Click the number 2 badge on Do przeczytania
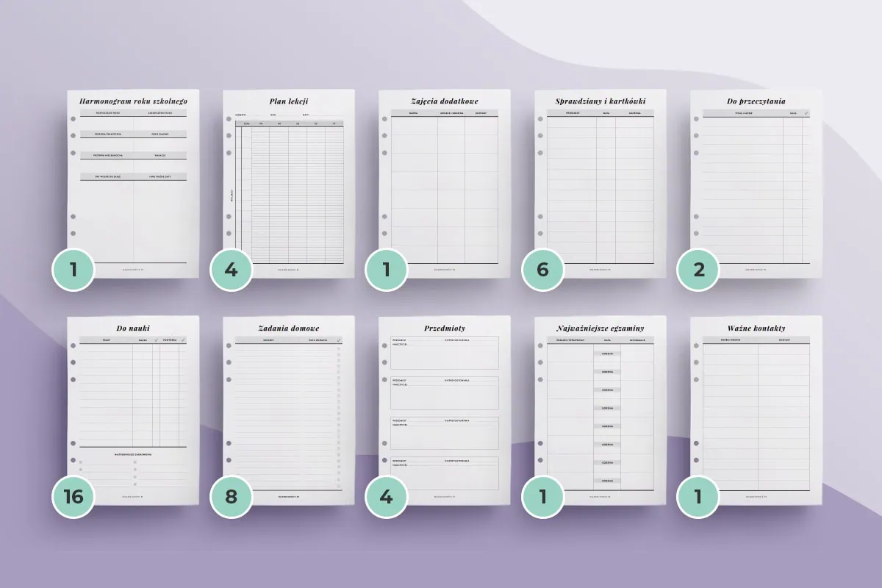The image size is (882, 588). [x=698, y=269]
